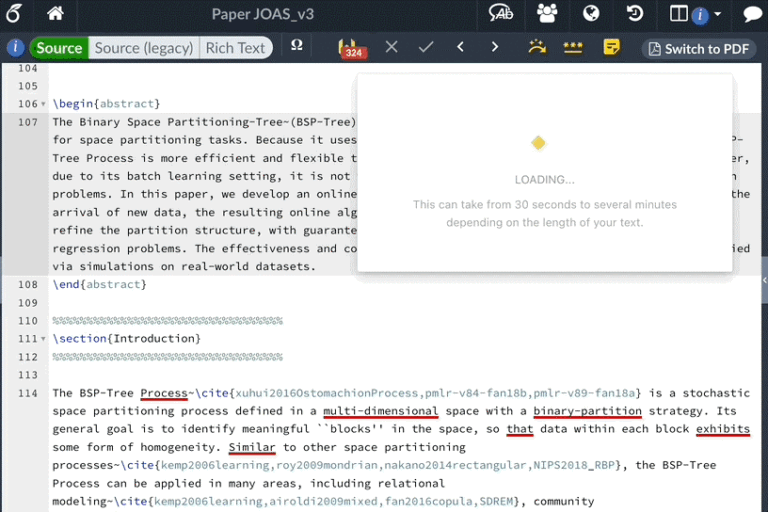Click the underlined word "binary-partition"
Screen dimensions: 768x512
click(587, 412)
